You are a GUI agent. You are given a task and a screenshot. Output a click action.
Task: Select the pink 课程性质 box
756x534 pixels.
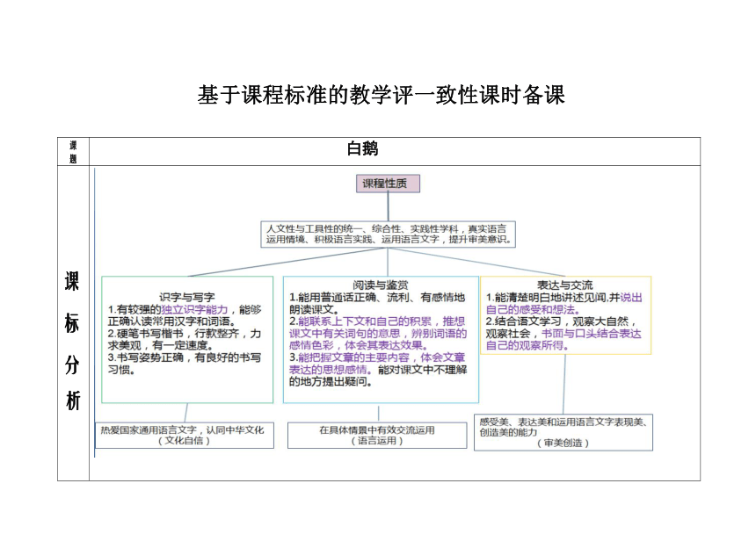coord(389,184)
